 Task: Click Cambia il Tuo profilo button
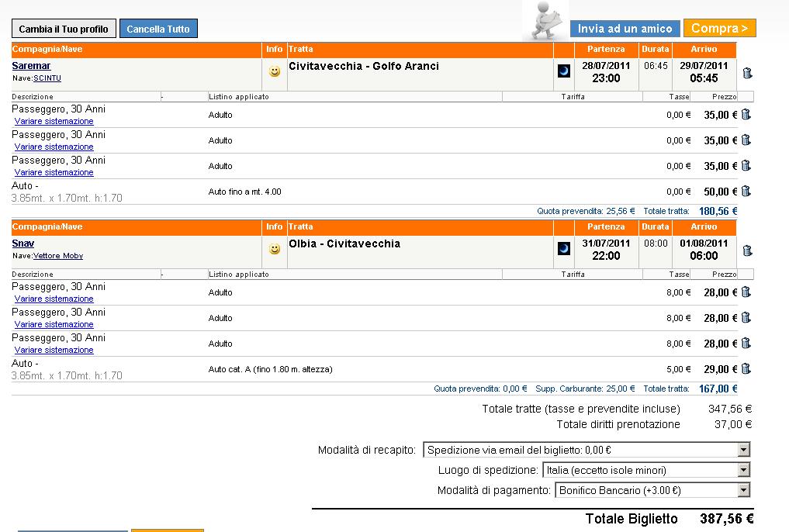pyautogui.click(x=64, y=29)
